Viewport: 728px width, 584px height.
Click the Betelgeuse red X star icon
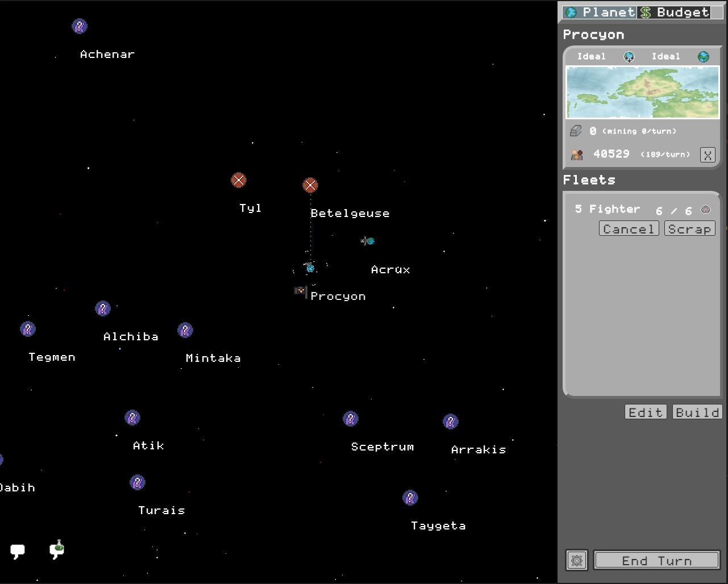(310, 185)
